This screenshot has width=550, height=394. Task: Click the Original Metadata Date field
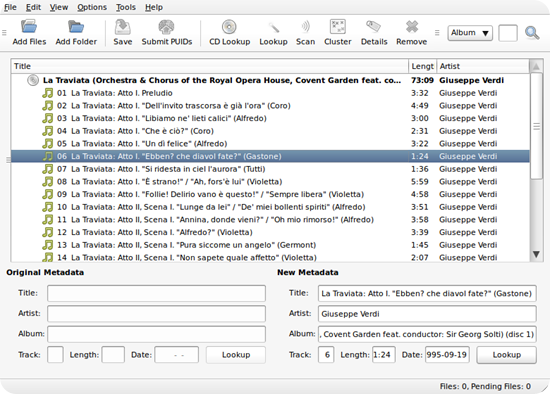tap(176, 355)
